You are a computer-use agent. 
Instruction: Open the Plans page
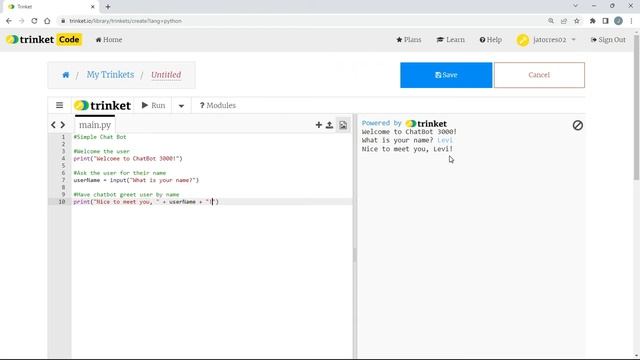pyautogui.click(x=409, y=40)
